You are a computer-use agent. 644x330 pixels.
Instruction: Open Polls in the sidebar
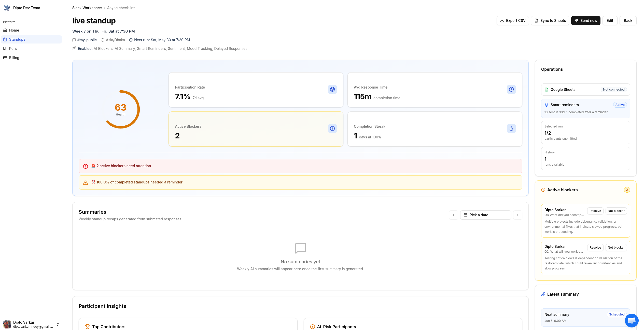[32, 49]
